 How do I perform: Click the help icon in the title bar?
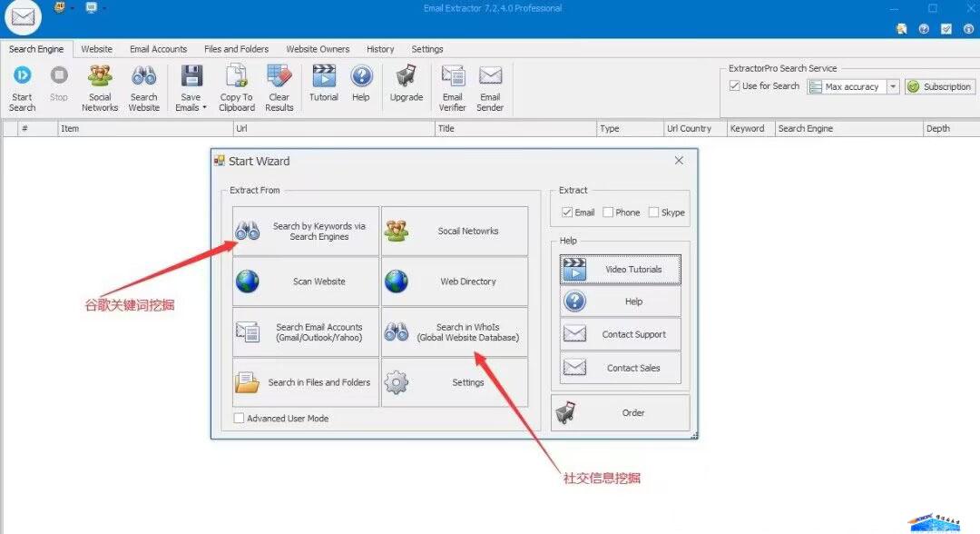pyautogui.click(x=924, y=29)
